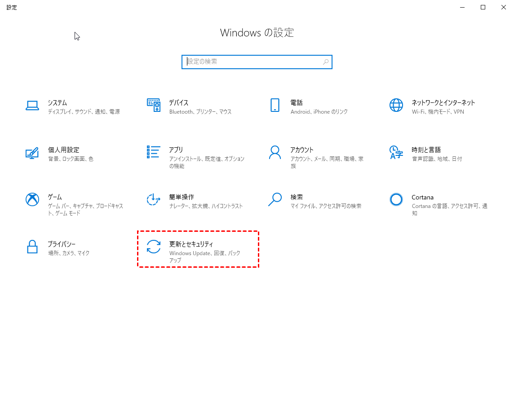Click the 時刻と言語 language icon
The width and height of the screenshot is (514, 420).
(x=396, y=152)
